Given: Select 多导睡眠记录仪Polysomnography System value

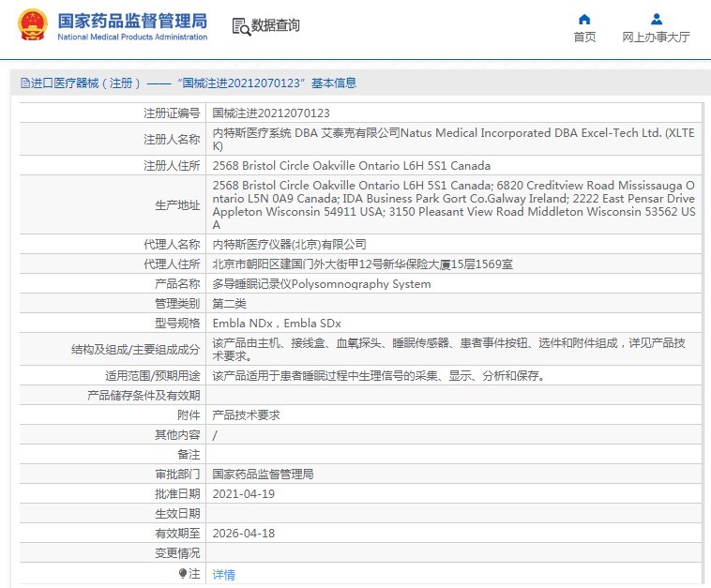Looking at the screenshot, I should 322,284.
